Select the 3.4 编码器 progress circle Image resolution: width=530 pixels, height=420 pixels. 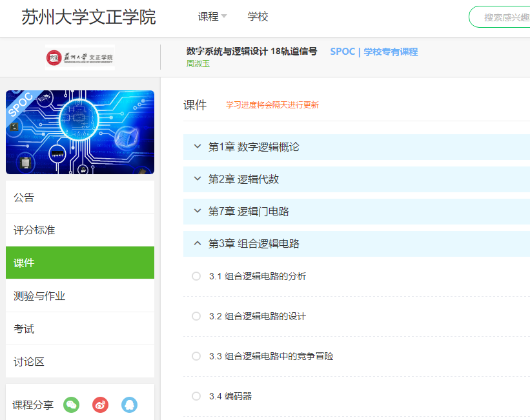196,396
